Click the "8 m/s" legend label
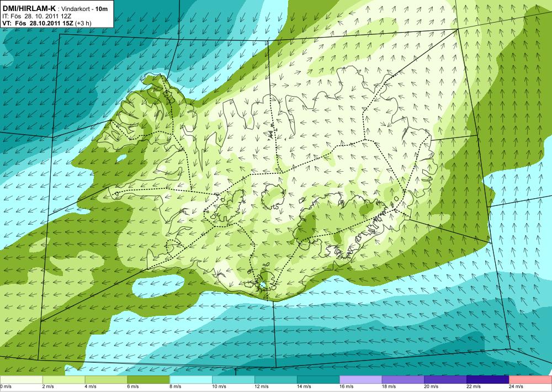The image size is (552, 392). 176,386
